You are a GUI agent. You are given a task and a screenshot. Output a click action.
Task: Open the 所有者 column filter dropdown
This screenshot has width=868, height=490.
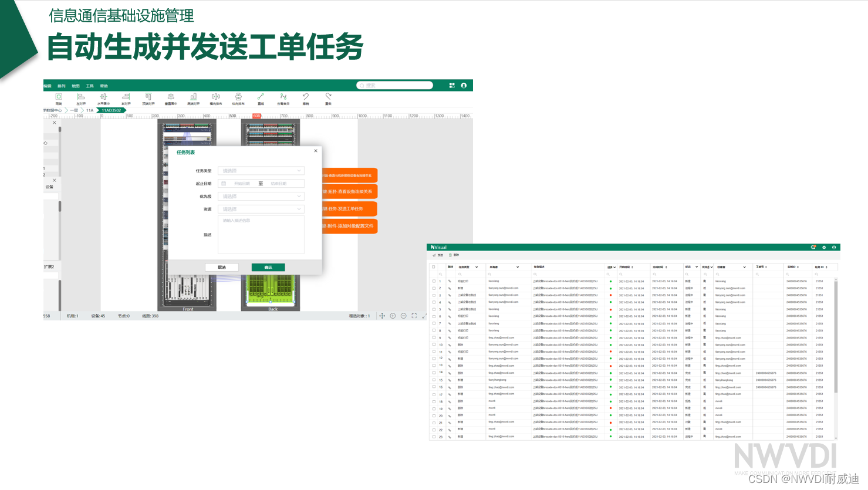point(518,267)
